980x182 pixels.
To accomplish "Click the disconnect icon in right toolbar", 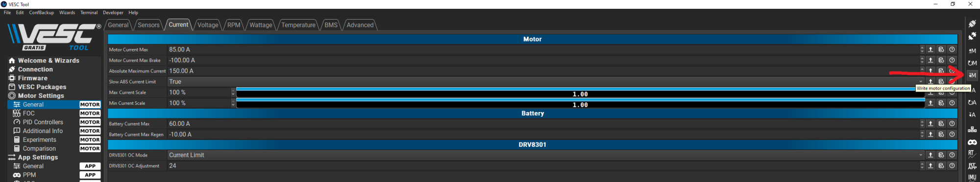I will [x=972, y=36].
